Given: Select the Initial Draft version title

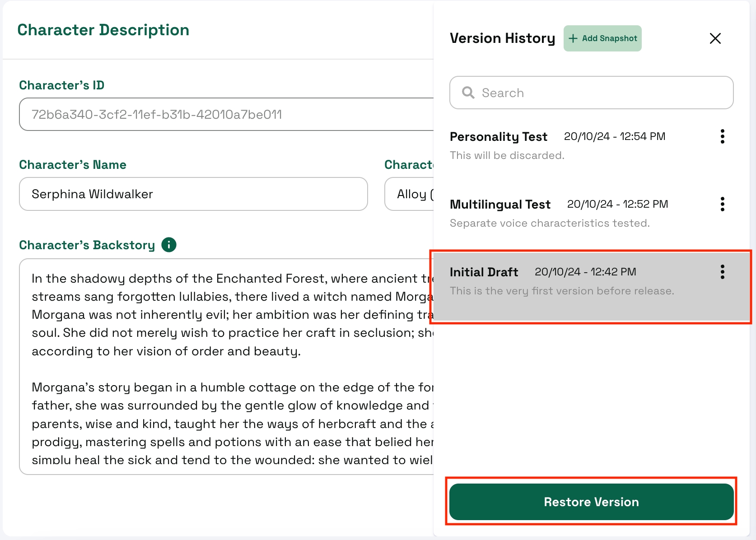Looking at the screenshot, I should tap(484, 272).
